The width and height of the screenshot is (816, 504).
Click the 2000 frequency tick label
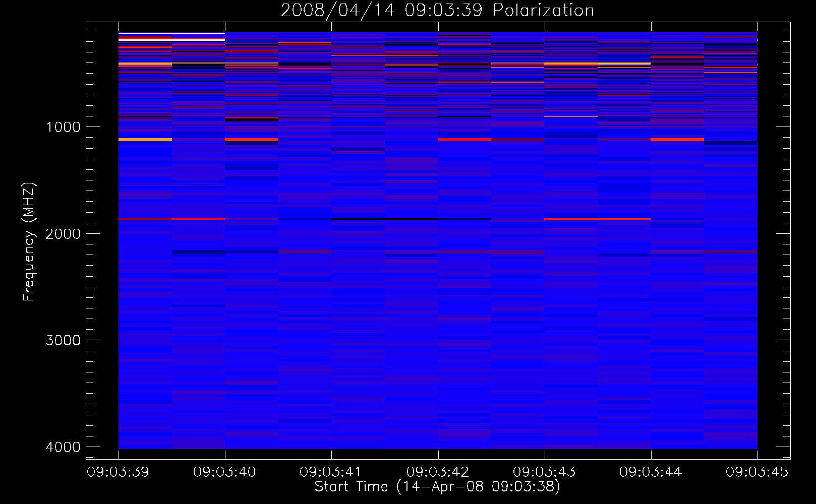click(x=63, y=234)
